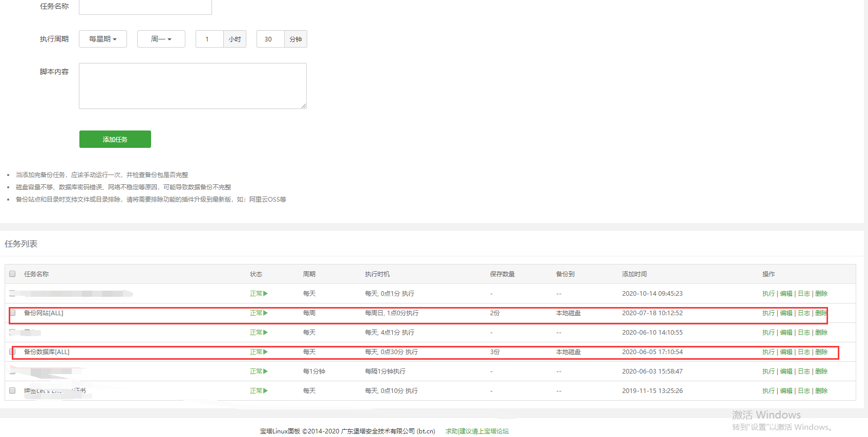
Task: Check the checkbox of task added 2019-11-15
Action: pyautogui.click(x=12, y=390)
